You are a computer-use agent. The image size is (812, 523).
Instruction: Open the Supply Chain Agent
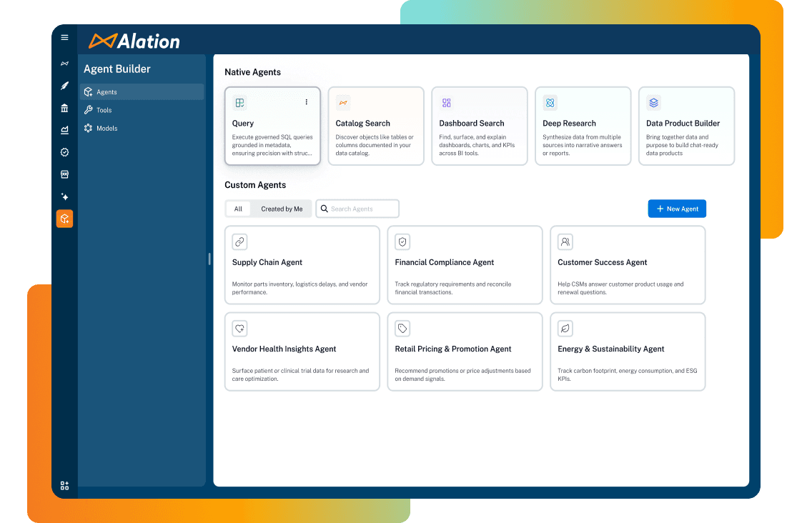point(302,265)
